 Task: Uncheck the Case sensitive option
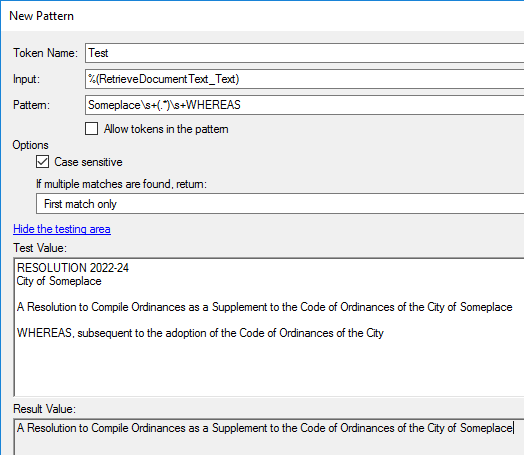tap(42, 162)
